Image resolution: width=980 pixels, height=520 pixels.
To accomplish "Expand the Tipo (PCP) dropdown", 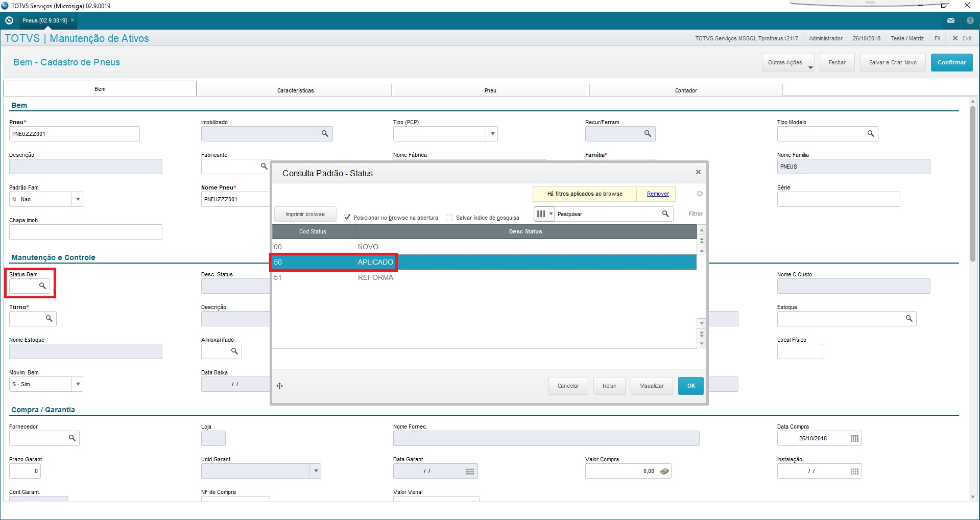I will click(x=492, y=134).
